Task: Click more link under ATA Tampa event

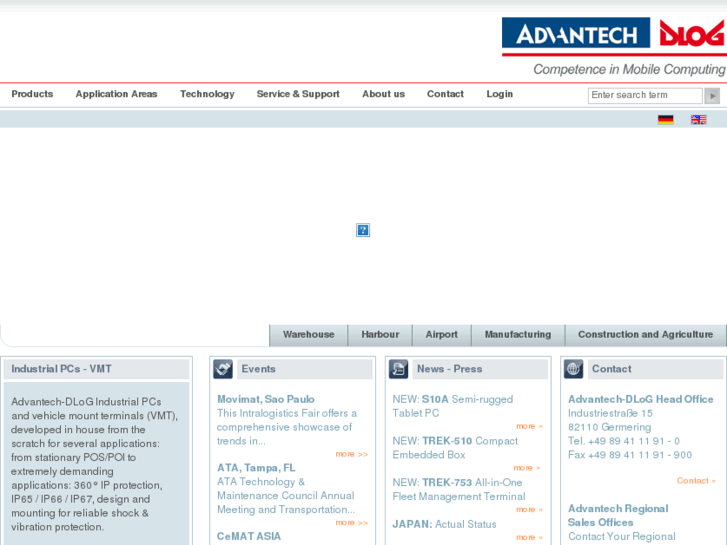Action: click(351, 523)
